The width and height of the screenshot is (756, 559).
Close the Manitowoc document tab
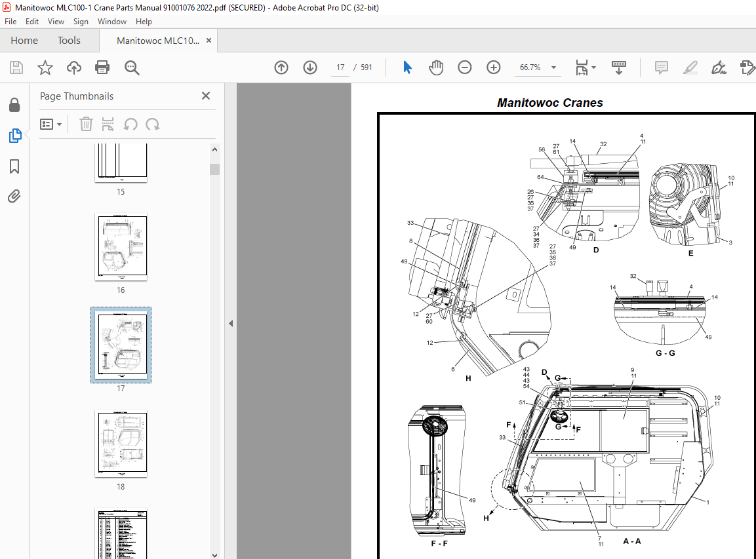click(x=209, y=41)
